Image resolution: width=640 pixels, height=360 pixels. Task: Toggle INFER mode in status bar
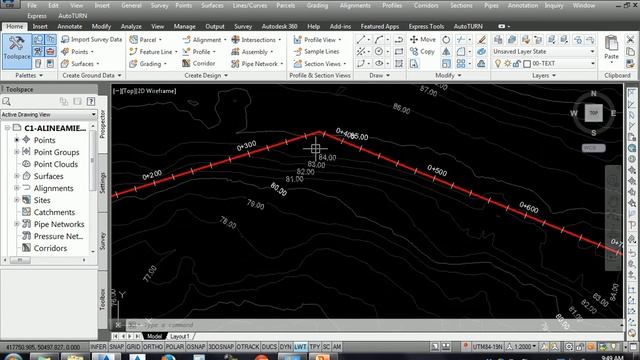(98, 347)
